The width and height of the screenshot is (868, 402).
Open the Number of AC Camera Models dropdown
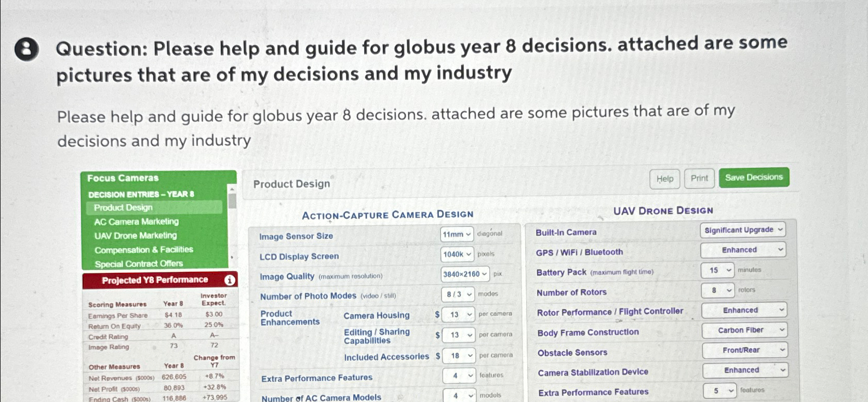(460, 395)
